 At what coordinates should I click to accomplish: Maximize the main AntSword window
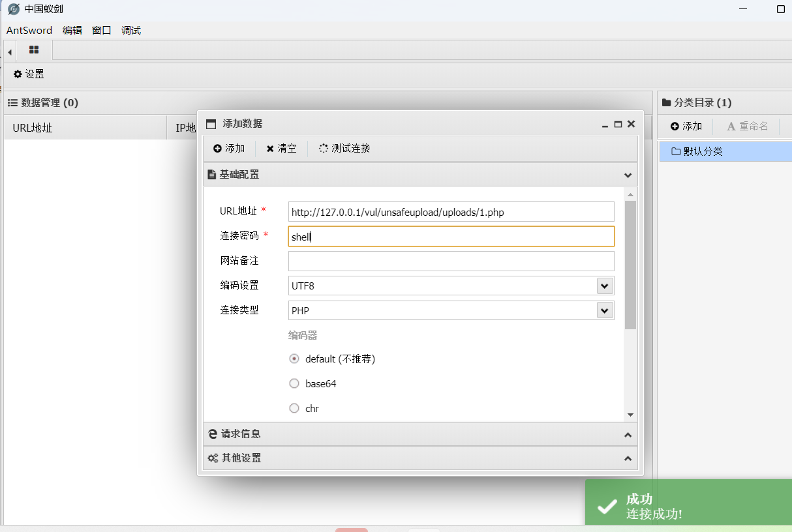pyautogui.click(x=781, y=9)
